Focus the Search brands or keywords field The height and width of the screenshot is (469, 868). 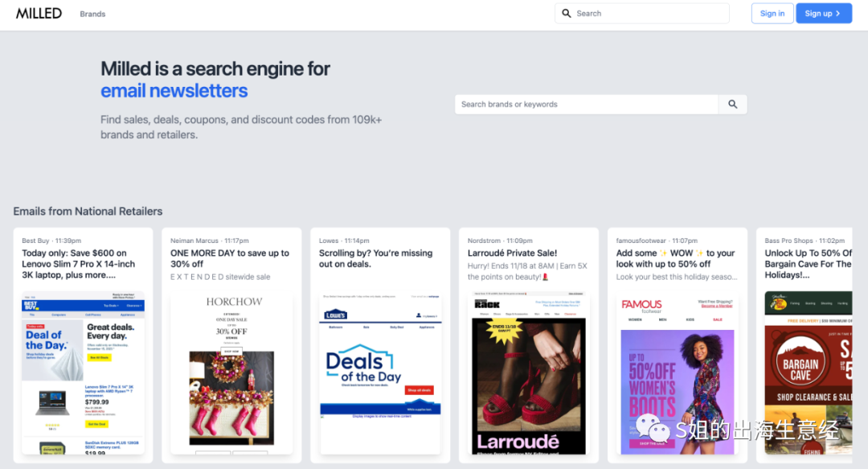(587, 105)
